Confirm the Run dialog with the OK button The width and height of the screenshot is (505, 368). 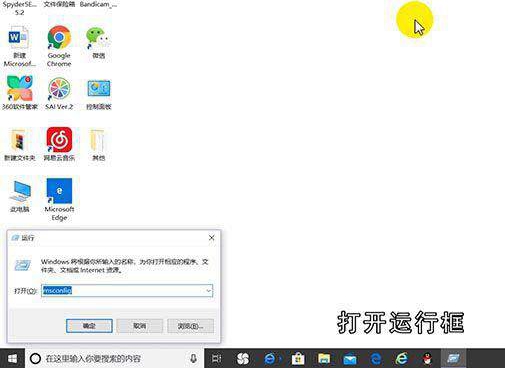pyautogui.click(x=89, y=326)
